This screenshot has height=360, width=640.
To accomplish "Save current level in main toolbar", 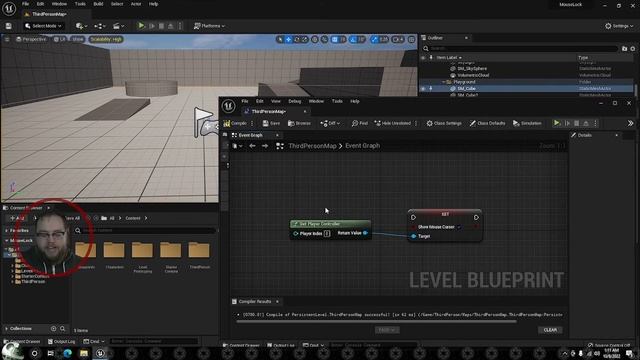I will (9, 26).
